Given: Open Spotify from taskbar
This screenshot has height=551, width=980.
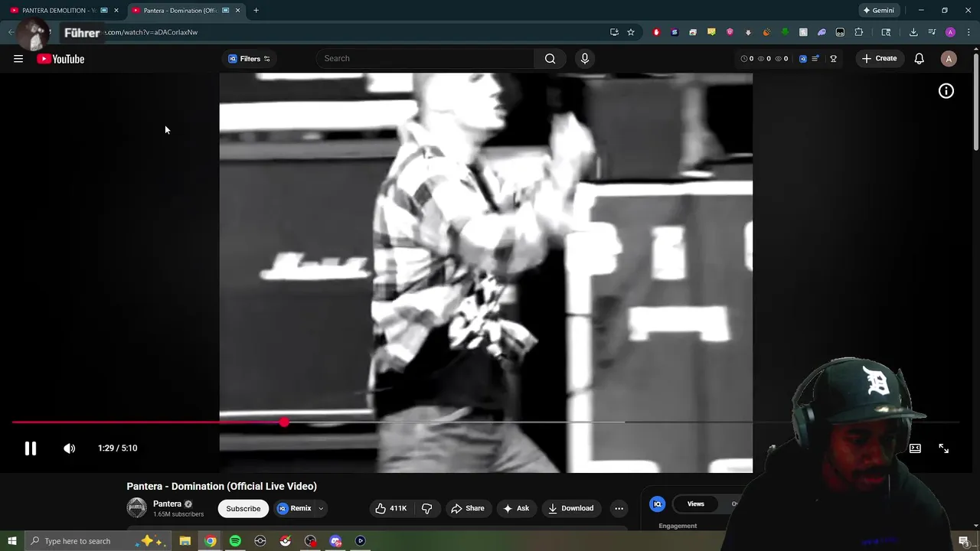Looking at the screenshot, I should point(235,541).
